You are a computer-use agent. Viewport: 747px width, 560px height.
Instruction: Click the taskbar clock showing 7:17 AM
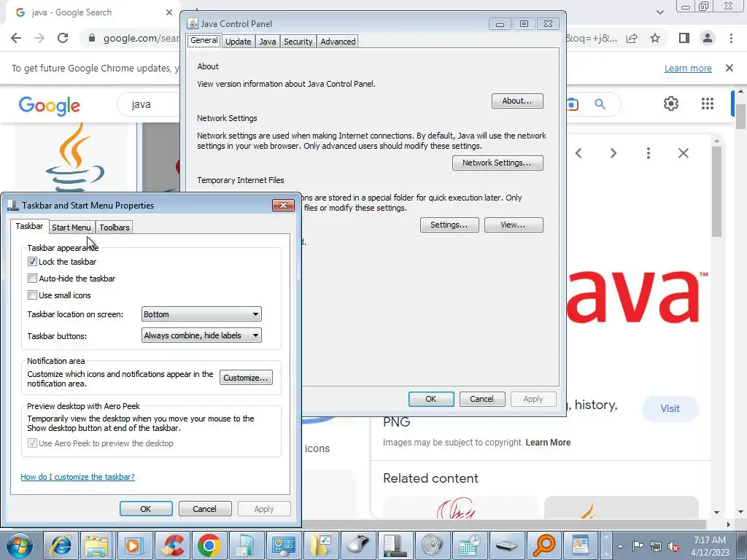pyautogui.click(x=709, y=546)
